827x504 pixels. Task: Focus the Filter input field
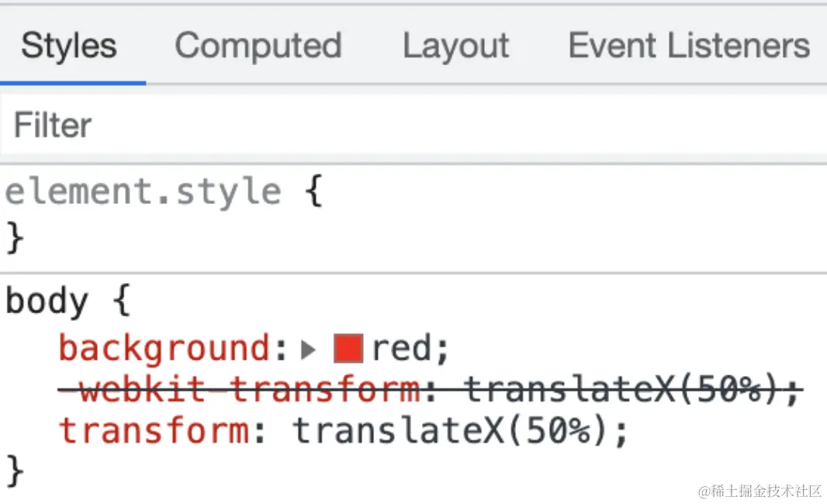413,125
